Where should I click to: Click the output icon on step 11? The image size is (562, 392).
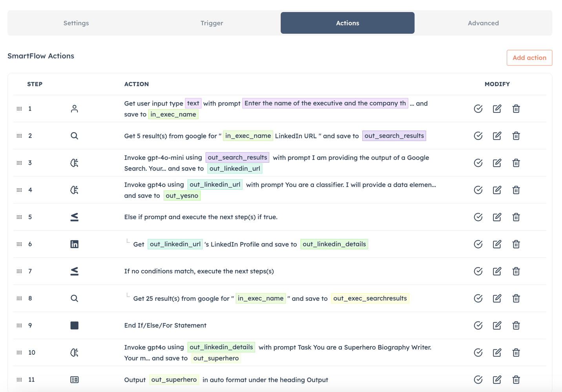[74, 379]
